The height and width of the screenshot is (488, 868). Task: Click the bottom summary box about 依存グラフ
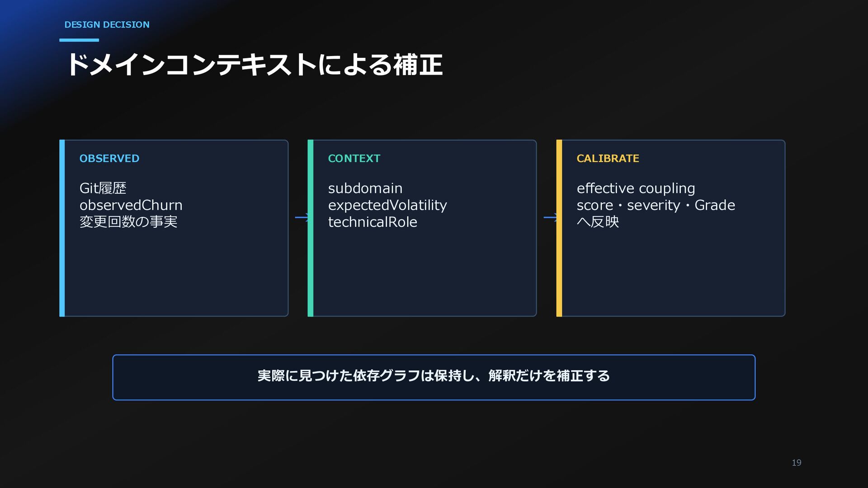tap(434, 377)
